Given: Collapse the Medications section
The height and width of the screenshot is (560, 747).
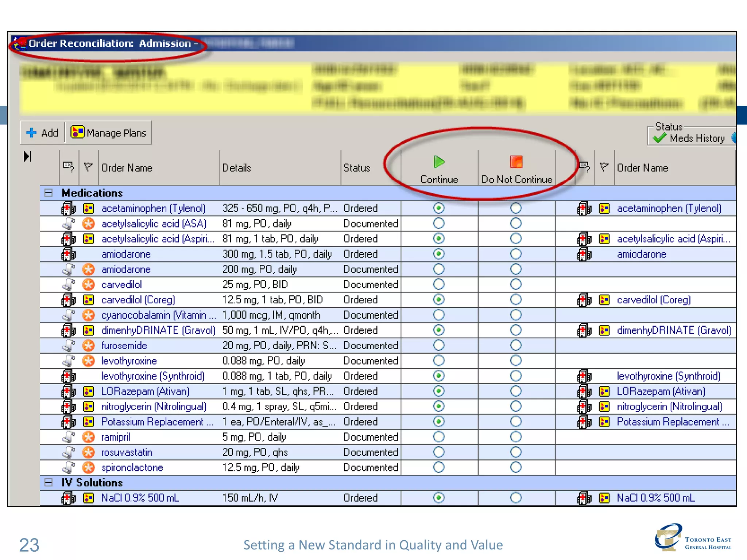Looking at the screenshot, I should pos(49,193).
